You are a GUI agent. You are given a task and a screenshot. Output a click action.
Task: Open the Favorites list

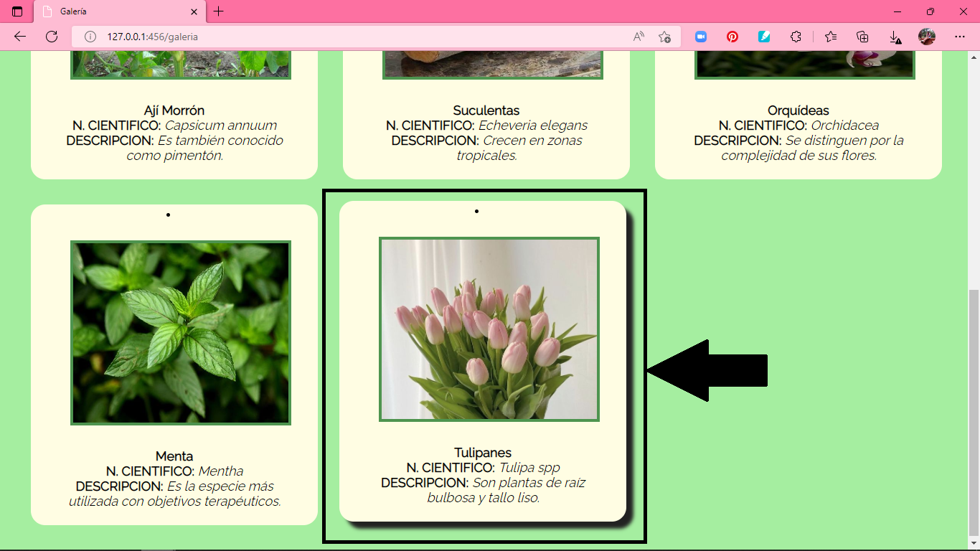tap(830, 36)
